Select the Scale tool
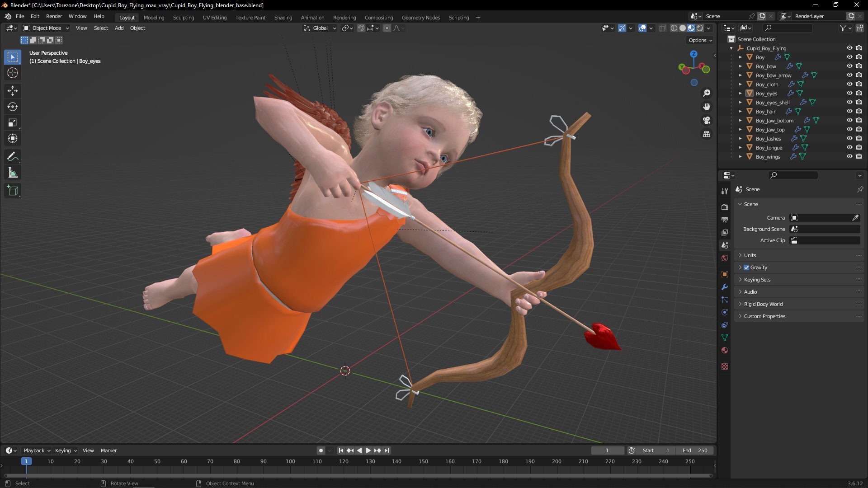The width and height of the screenshot is (868, 488). tap(13, 122)
